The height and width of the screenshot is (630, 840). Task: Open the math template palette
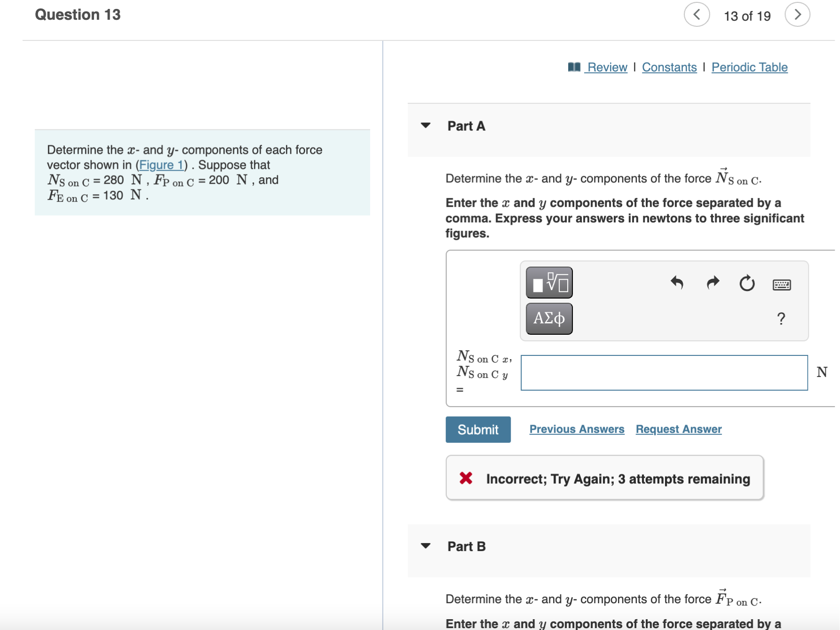coord(548,283)
